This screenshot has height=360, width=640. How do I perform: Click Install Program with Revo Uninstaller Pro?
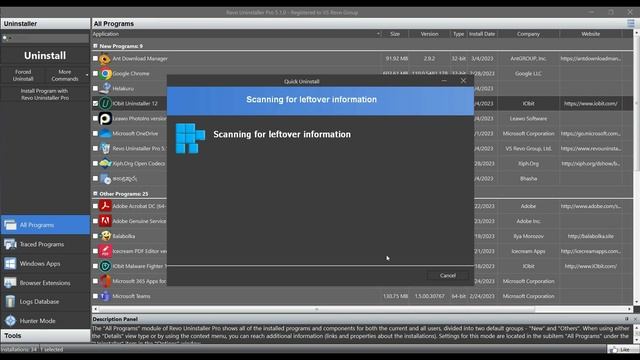[x=45, y=94]
